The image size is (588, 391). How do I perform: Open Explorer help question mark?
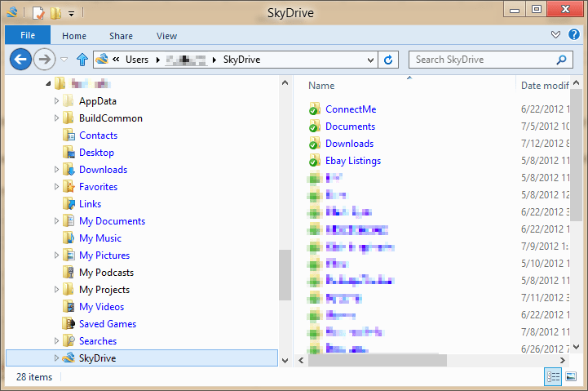coord(574,34)
